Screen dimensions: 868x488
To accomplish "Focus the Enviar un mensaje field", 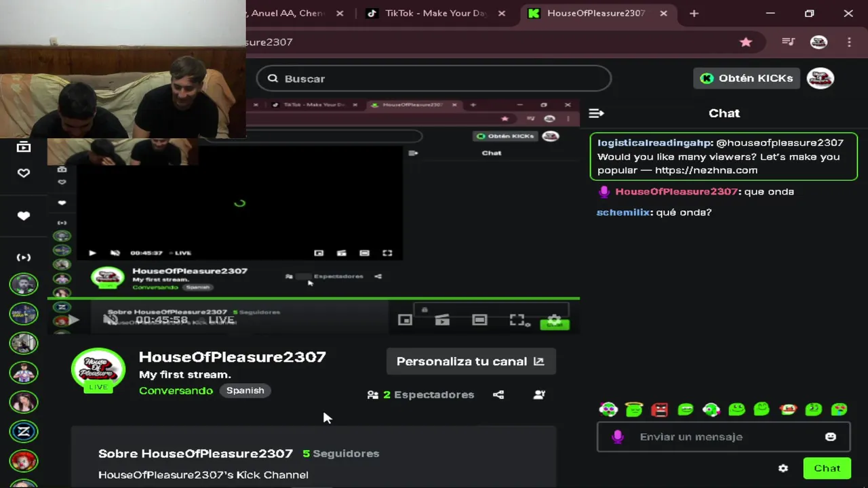I will (x=724, y=437).
